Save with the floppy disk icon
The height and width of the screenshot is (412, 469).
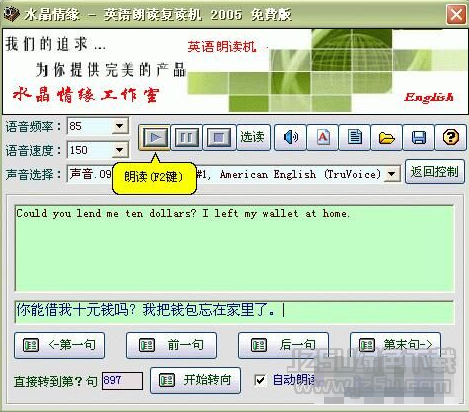tap(418, 137)
